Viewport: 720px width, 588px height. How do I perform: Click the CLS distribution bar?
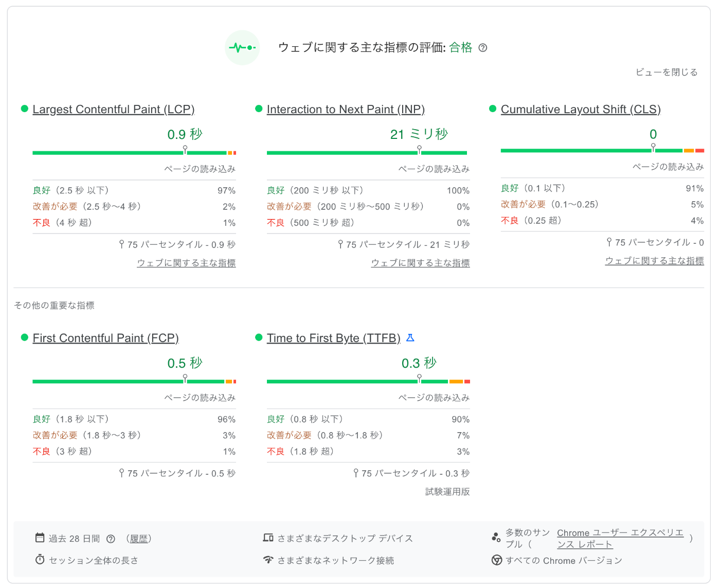coord(602,151)
